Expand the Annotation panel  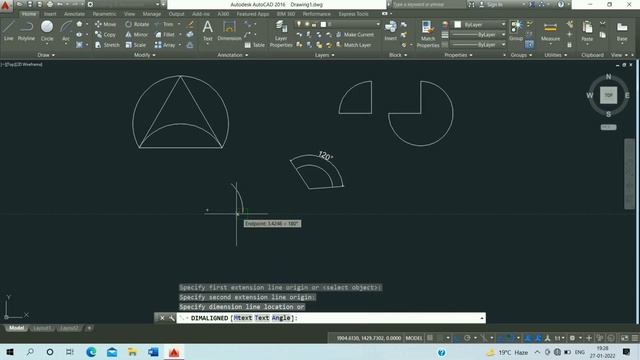[233, 55]
